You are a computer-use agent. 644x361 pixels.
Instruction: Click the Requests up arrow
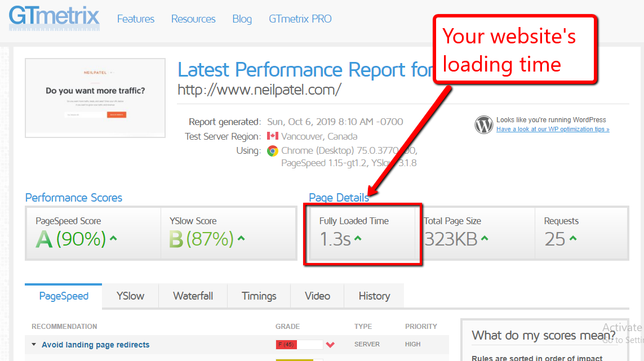click(573, 238)
